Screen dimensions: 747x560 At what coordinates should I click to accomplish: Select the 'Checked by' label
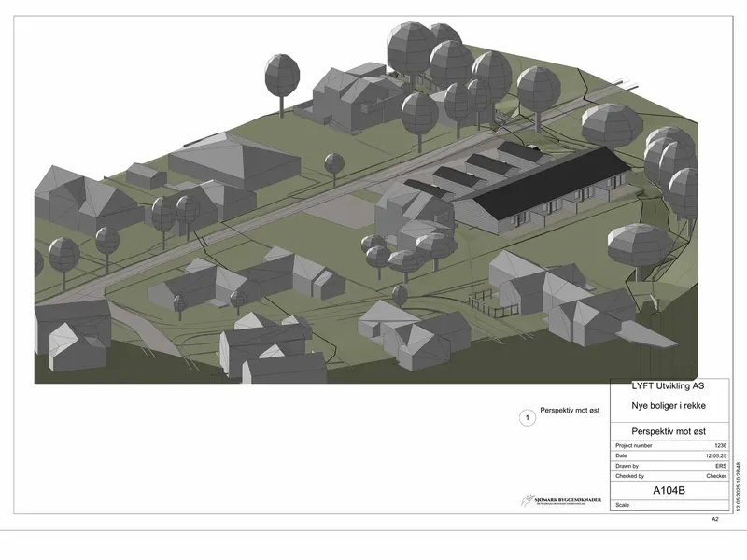629,476
